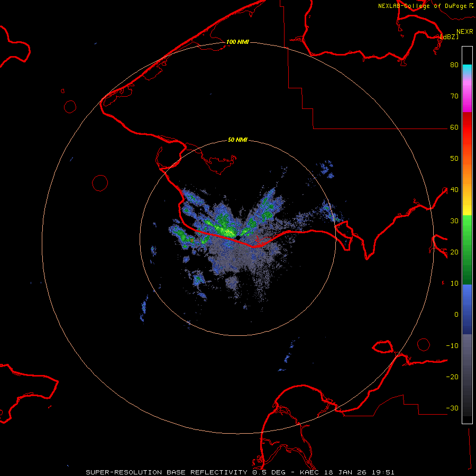Image resolution: width=476 pixels, height=476 pixels.
Task: Click the 70 value on dBZ scale
Action: (454, 96)
